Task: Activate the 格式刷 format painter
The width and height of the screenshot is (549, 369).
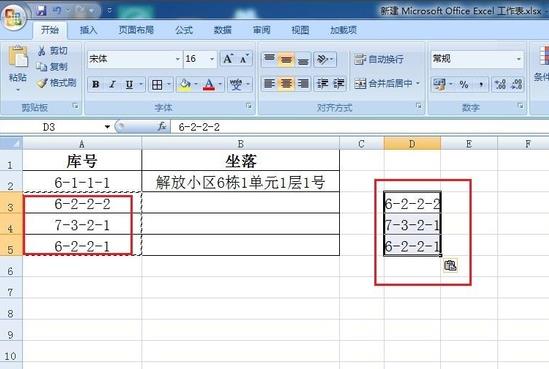Action: [57, 83]
